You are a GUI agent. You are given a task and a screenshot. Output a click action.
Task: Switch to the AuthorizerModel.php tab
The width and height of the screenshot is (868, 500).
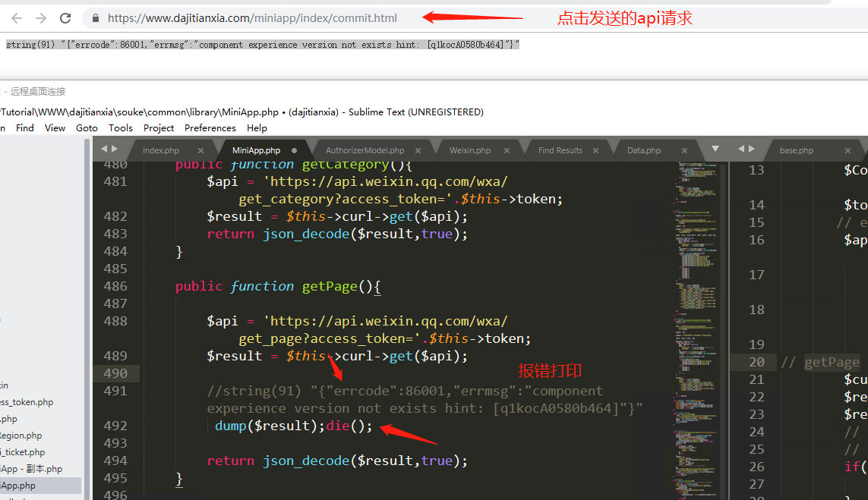365,150
